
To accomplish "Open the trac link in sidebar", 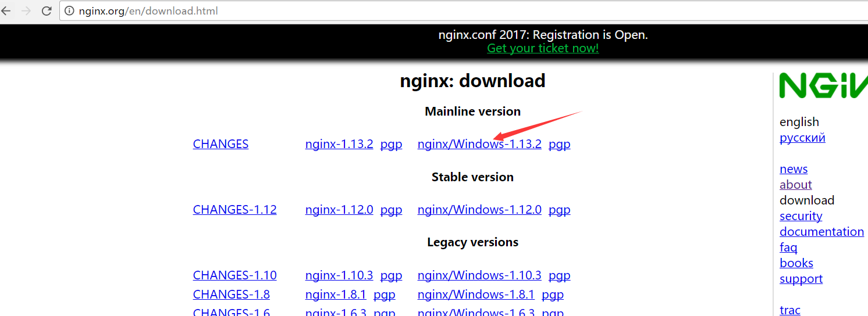I will click(790, 310).
